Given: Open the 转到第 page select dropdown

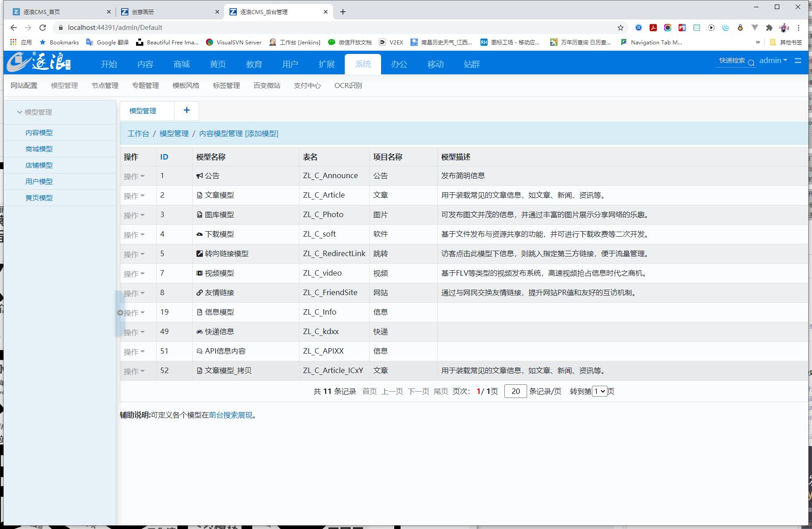Looking at the screenshot, I should [x=600, y=391].
